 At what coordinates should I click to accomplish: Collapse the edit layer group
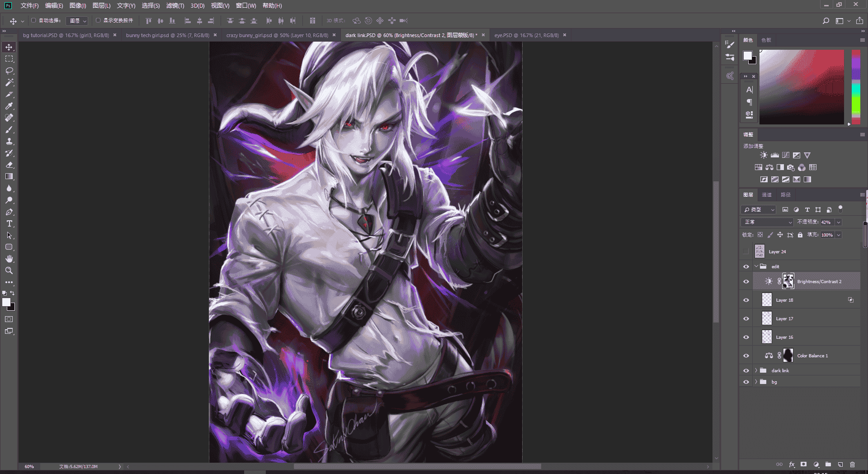tap(756, 266)
